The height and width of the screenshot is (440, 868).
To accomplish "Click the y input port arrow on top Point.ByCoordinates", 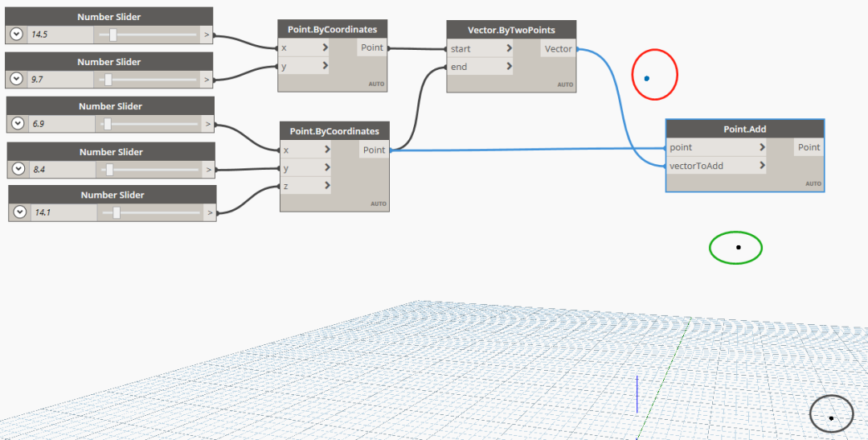I will click(325, 66).
